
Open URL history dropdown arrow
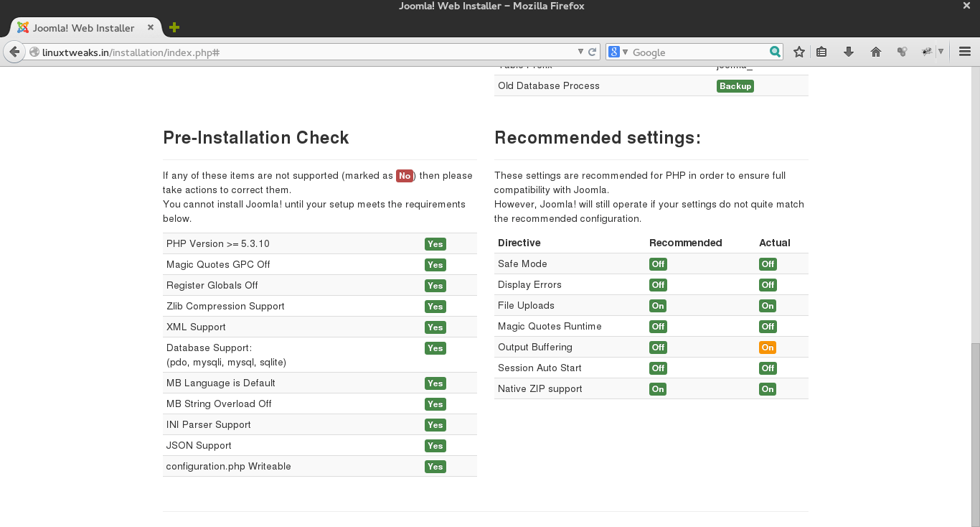[x=581, y=52]
